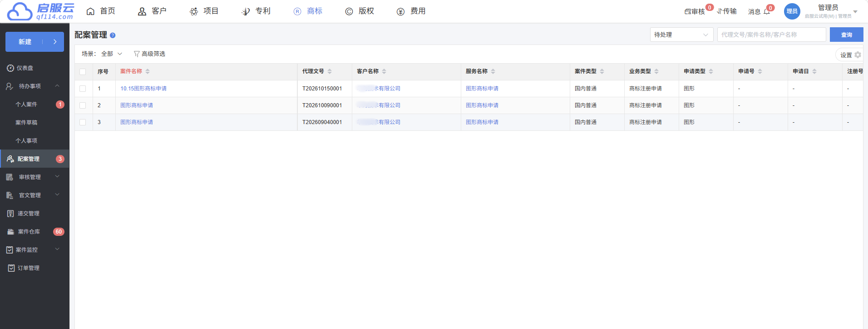Screen dimensions: 868x329
Task: Go to 首页 in top navigation
Action: click(101, 11)
